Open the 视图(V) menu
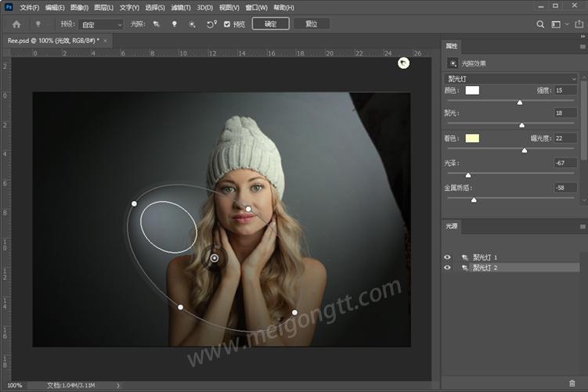The width and height of the screenshot is (588, 392). pos(229,8)
